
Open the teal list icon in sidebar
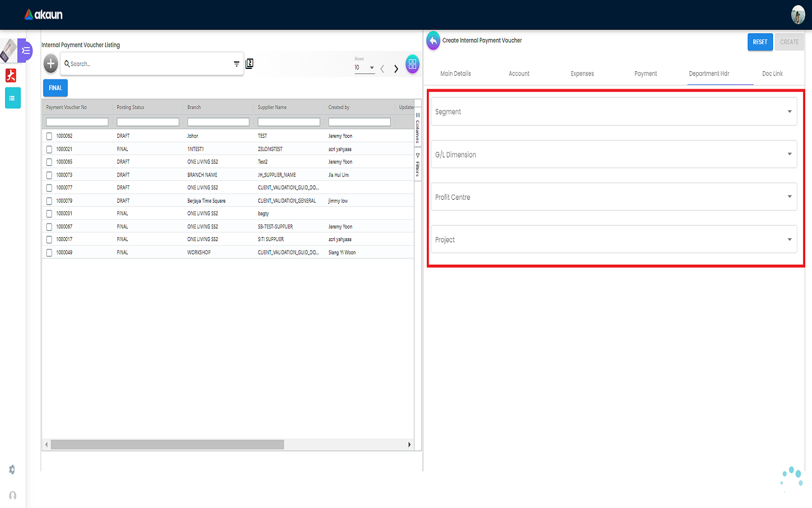click(x=12, y=98)
